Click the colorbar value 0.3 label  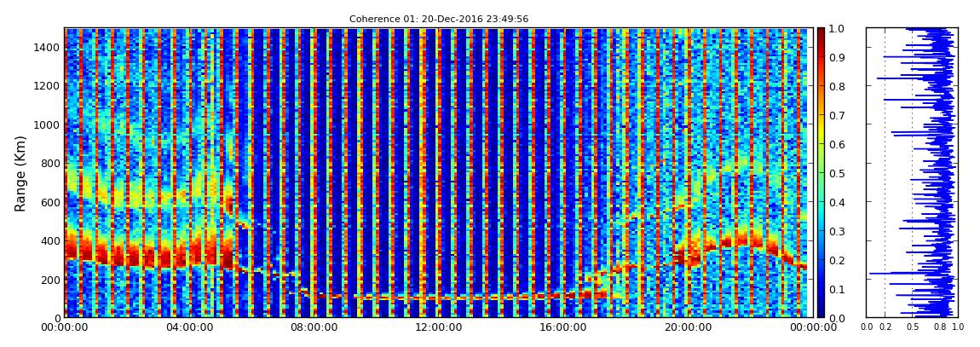836,231
